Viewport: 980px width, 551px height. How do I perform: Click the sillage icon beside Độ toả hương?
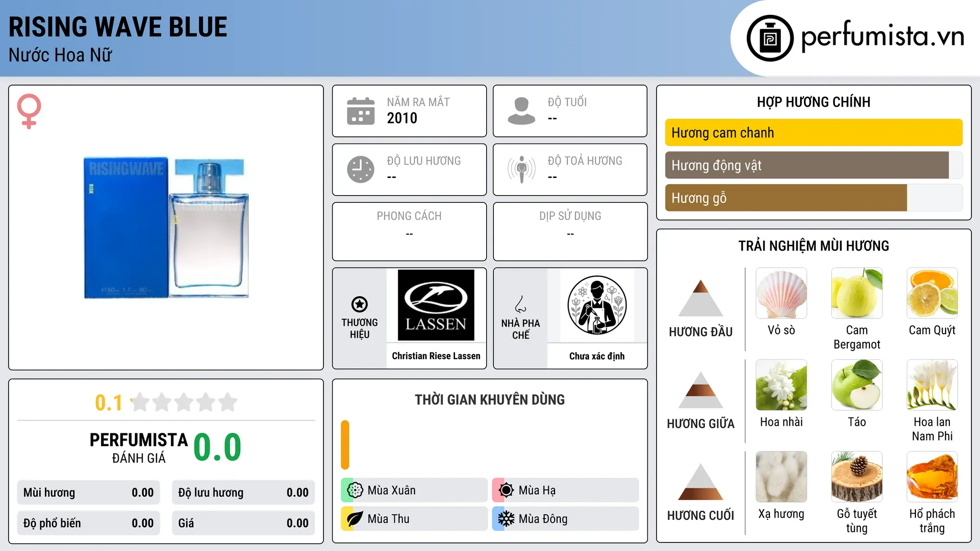coord(522,169)
